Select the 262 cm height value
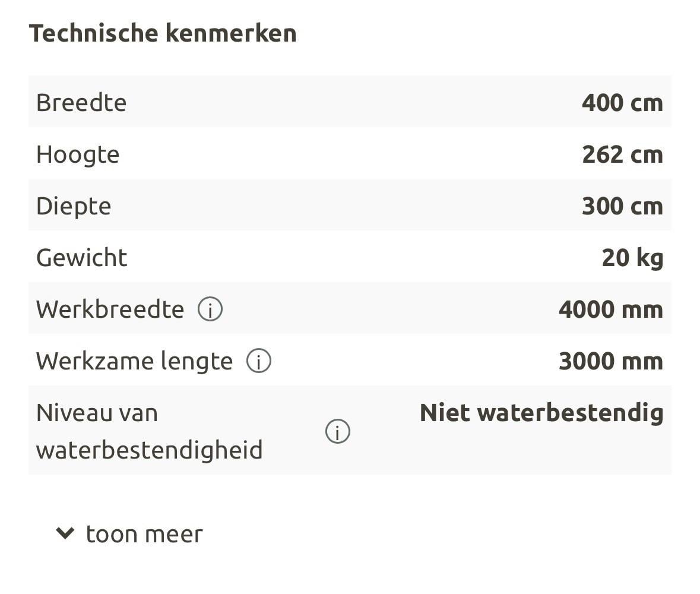700x594 pixels. point(622,154)
